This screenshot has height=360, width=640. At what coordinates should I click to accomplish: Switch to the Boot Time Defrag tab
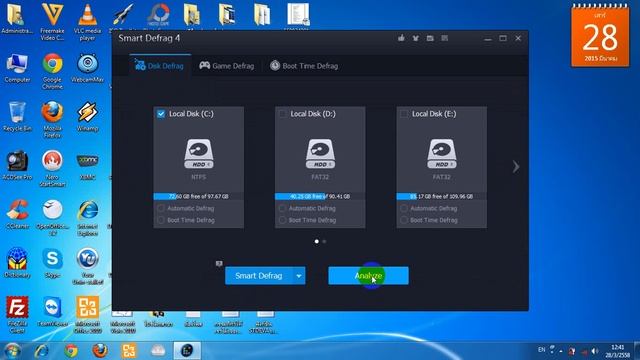[304, 65]
